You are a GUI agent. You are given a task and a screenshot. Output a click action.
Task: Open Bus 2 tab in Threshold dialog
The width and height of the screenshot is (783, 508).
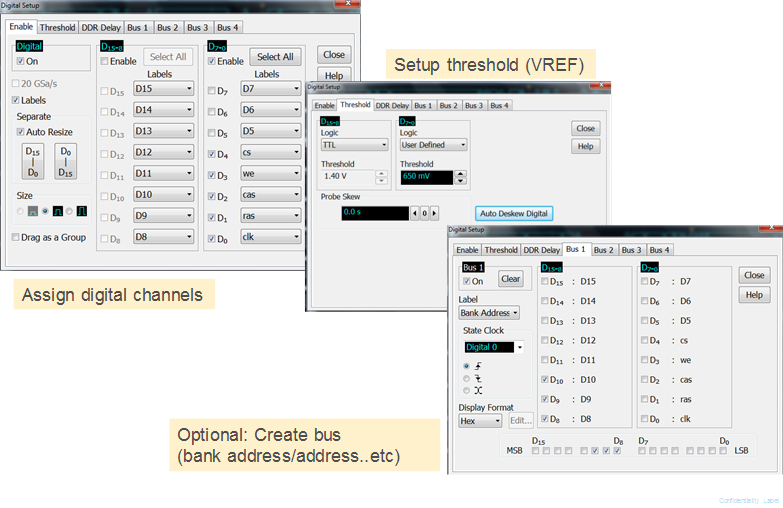point(448,105)
